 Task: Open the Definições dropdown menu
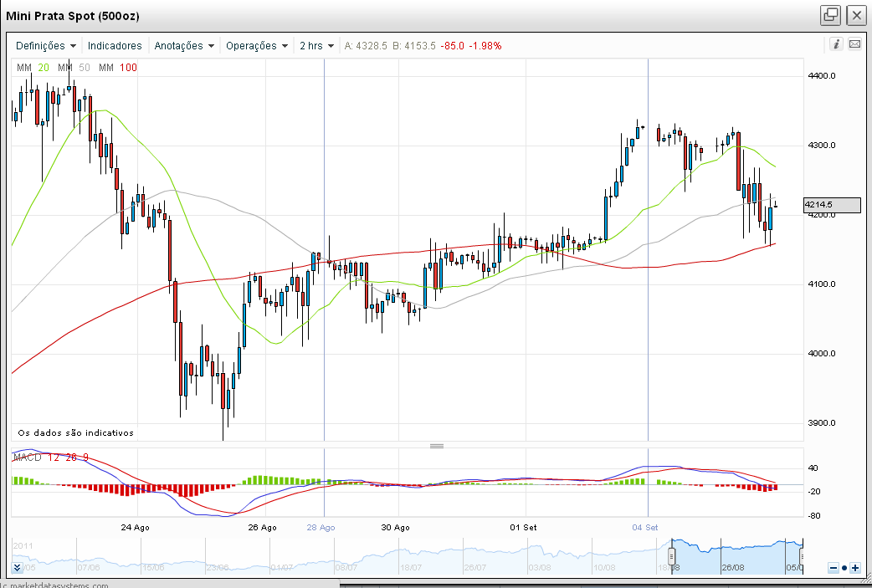point(46,45)
